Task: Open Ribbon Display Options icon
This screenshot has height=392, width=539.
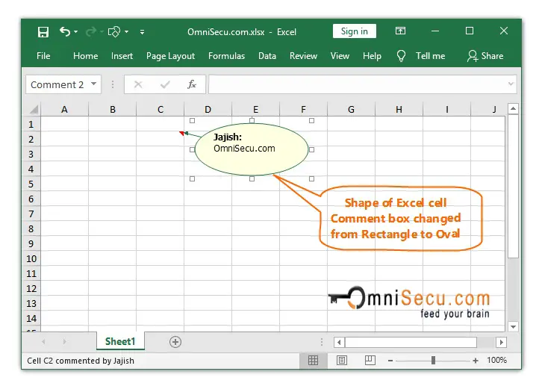Action: (400, 31)
